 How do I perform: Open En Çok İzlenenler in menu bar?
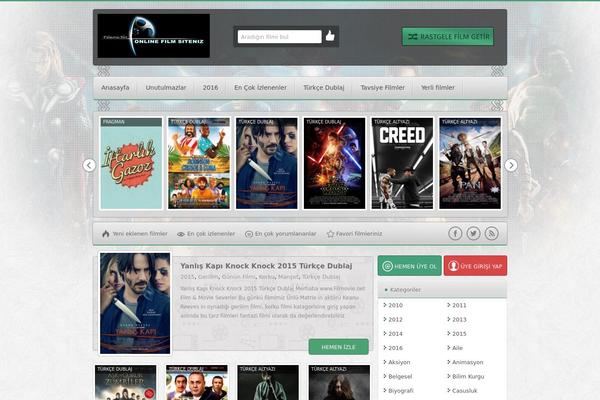pos(260,88)
